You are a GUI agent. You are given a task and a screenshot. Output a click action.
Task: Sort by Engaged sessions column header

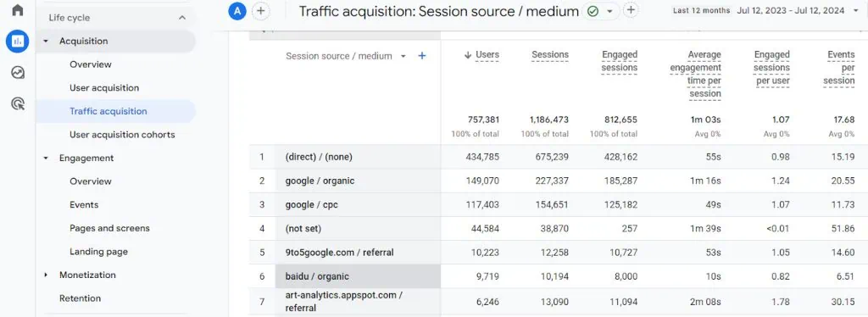click(x=620, y=61)
